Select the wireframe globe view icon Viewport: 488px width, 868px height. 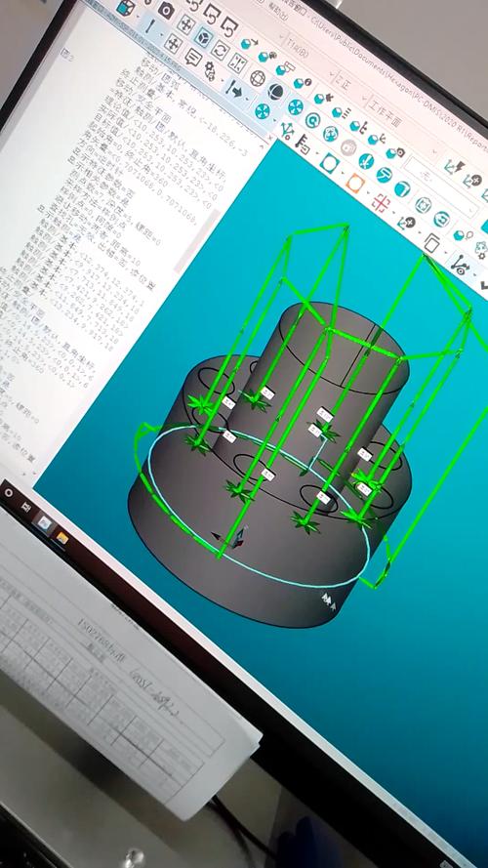(258, 78)
